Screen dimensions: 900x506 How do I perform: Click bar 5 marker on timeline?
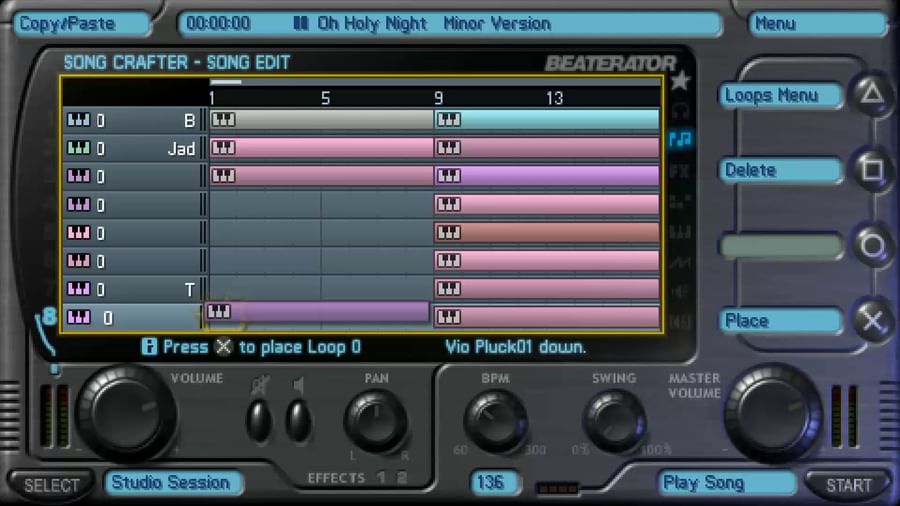(325, 98)
